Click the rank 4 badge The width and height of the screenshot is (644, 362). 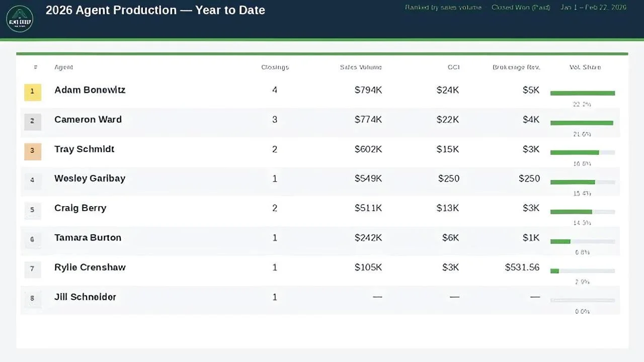click(33, 180)
